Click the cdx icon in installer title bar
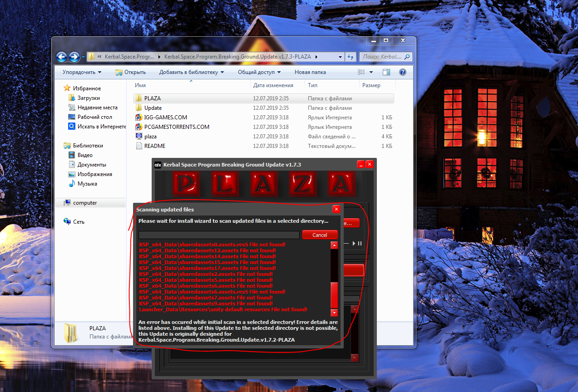This screenshot has width=578, height=392. pyautogui.click(x=158, y=165)
